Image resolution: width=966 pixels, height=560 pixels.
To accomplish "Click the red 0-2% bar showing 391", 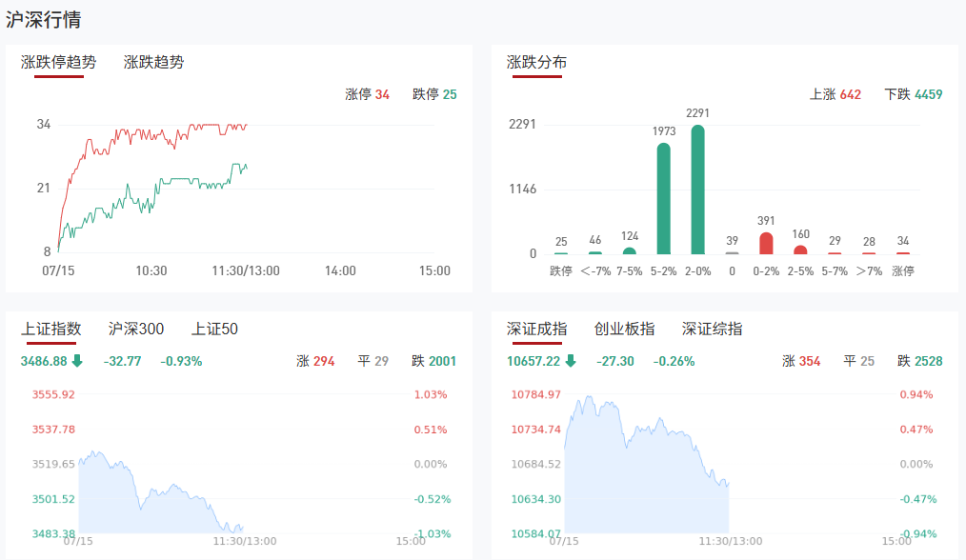I will [x=766, y=243].
